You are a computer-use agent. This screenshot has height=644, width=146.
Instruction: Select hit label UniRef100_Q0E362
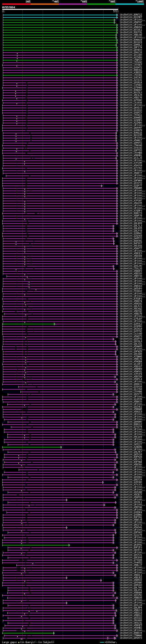click(x=131, y=77)
